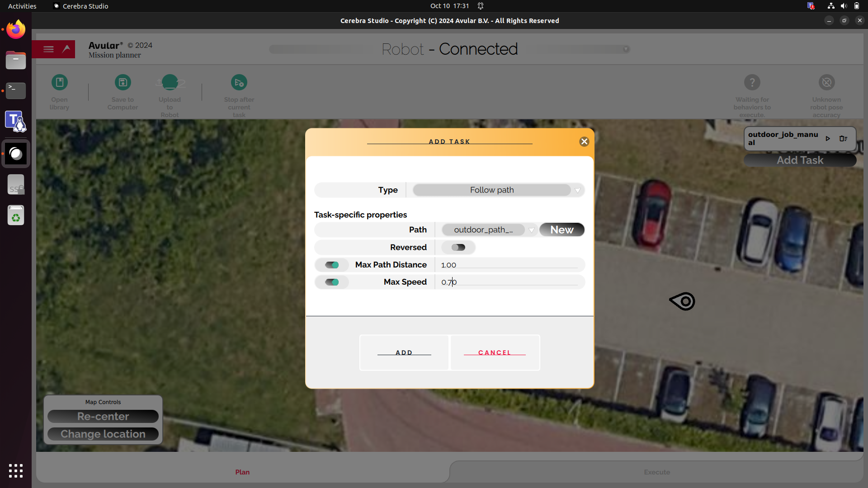Switch to the Plan tab
The width and height of the screenshot is (868, 488).
point(242,472)
